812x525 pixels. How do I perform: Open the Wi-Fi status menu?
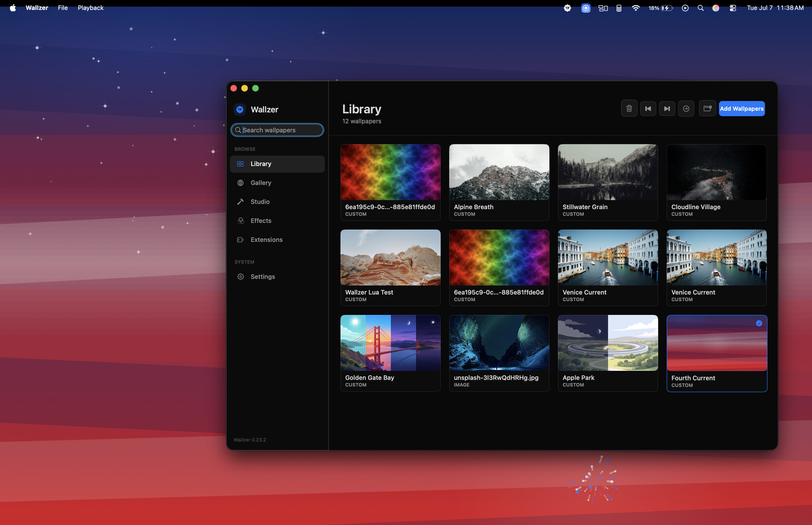(x=635, y=8)
